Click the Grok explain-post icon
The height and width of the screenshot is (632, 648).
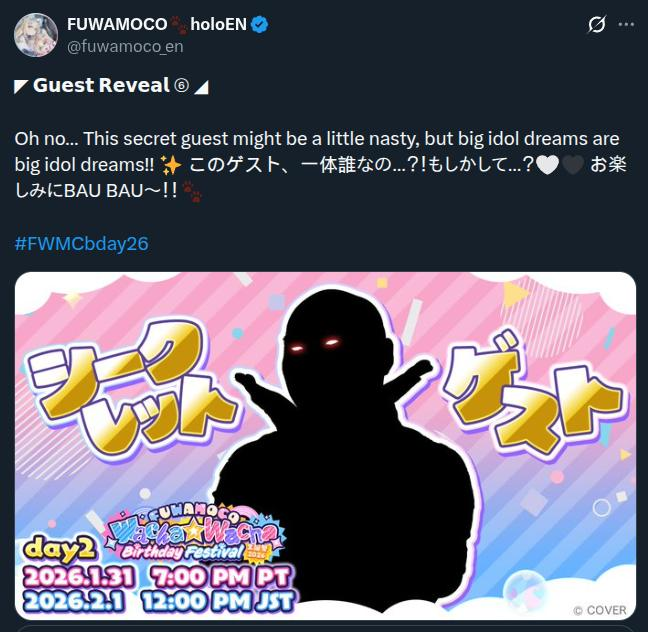(597, 24)
